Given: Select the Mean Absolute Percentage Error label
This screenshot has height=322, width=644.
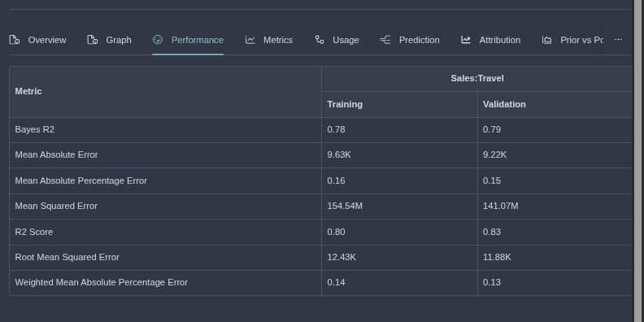Looking at the screenshot, I should (81, 181).
